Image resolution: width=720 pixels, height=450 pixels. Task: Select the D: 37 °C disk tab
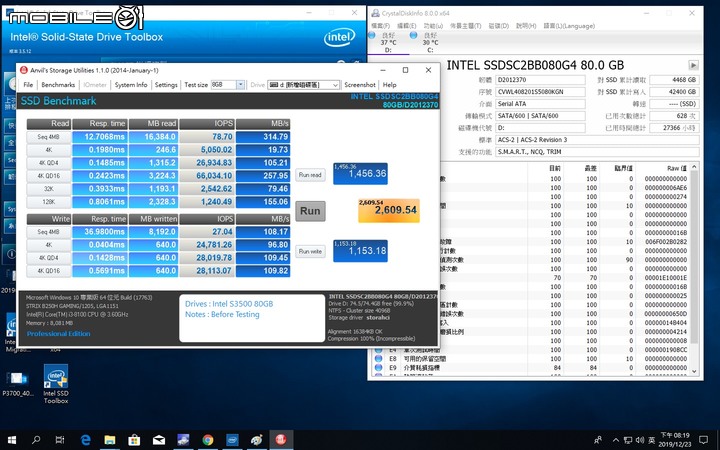pos(387,42)
